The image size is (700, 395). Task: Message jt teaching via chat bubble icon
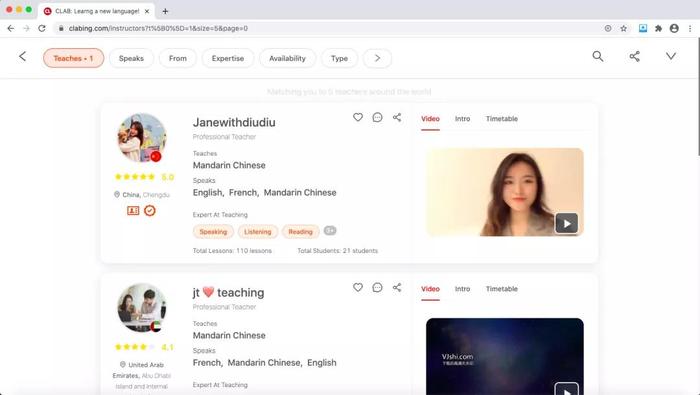coord(377,287)
